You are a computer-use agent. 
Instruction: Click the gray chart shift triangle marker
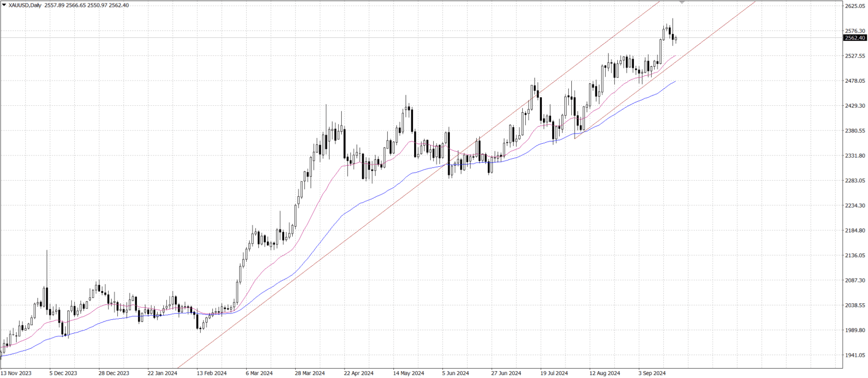682,2
